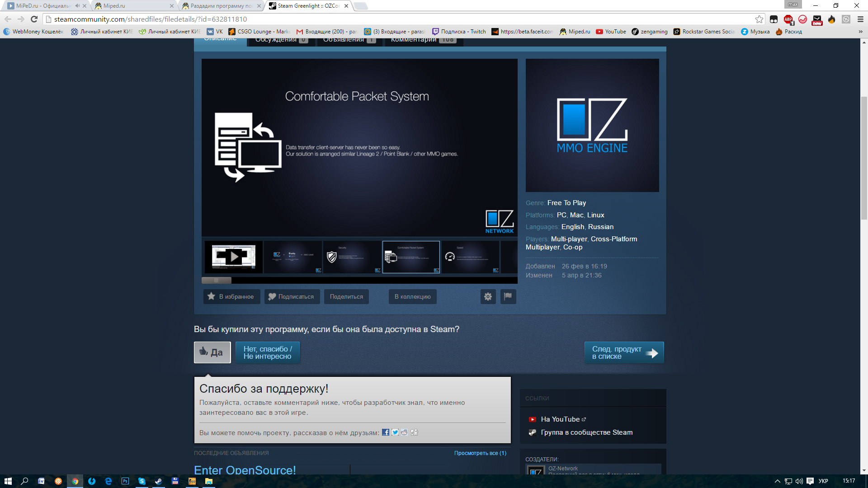Open the Chrome hamburger menu
The width and height of the screenshot is (868, 488).
[860, 19]
